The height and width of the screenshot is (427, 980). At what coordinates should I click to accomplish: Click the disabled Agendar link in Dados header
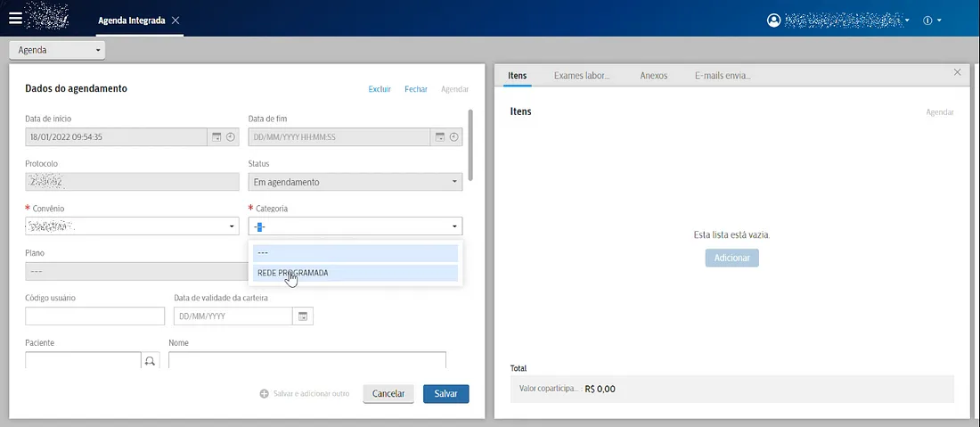(455, 89)
